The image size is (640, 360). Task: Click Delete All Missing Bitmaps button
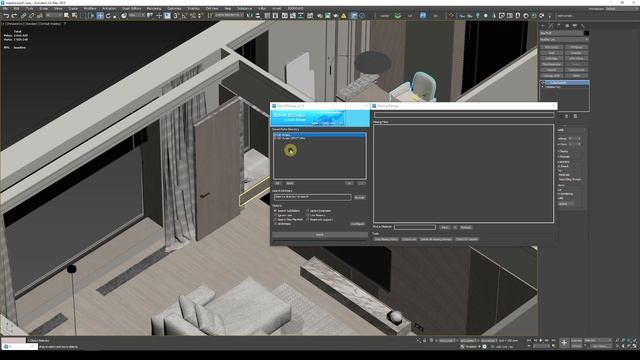pyautogui.click(x=436, y=239)
